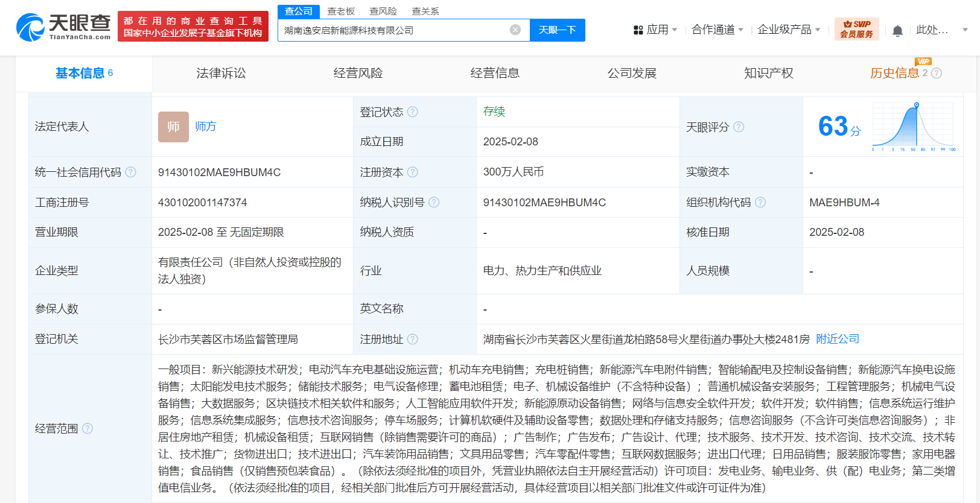Expand the 合作通道 dropdown
This screenshot has width=980, height=503.
[717, 30]
